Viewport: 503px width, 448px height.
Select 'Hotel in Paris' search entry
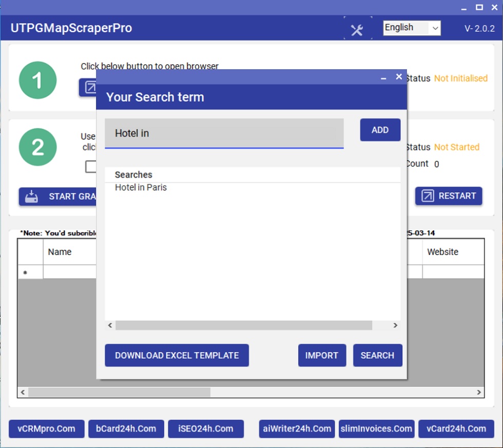[x=141, y=188]
